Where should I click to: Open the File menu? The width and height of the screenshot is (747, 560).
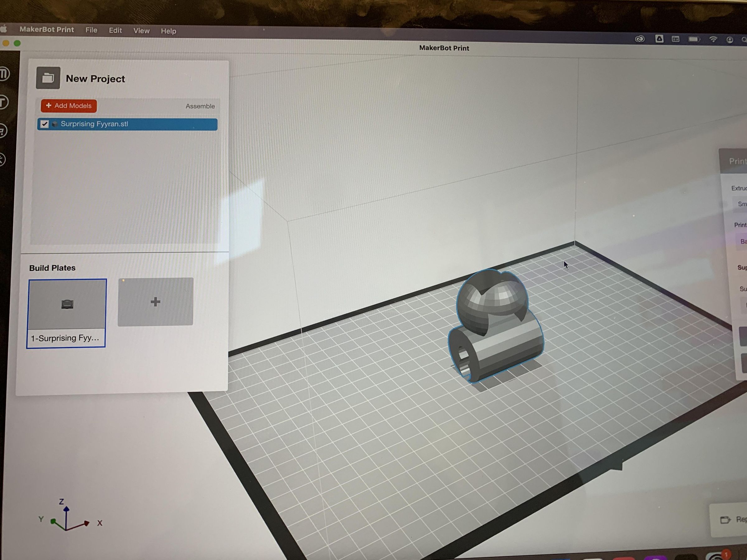coord(91,30)
